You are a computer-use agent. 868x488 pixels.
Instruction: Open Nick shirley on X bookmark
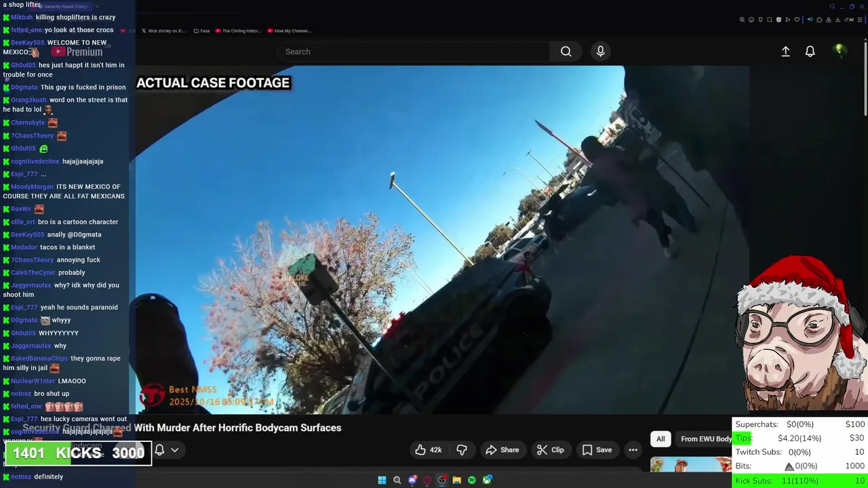[x=163, y=30]
